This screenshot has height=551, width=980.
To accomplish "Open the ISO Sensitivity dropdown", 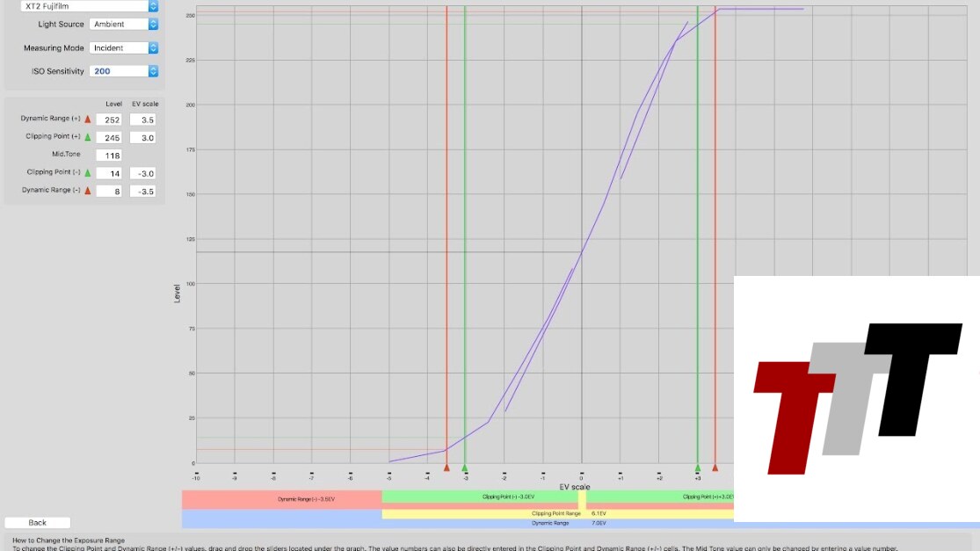I will (x=124, y=71).
